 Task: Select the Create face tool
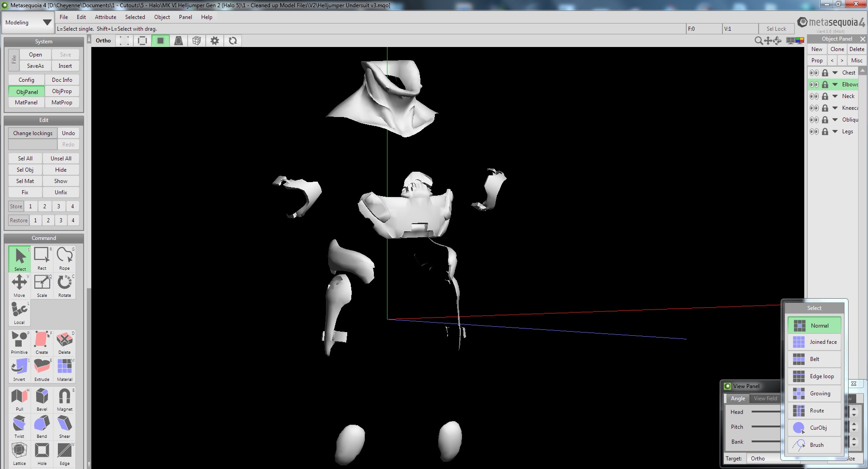point(42,343)
